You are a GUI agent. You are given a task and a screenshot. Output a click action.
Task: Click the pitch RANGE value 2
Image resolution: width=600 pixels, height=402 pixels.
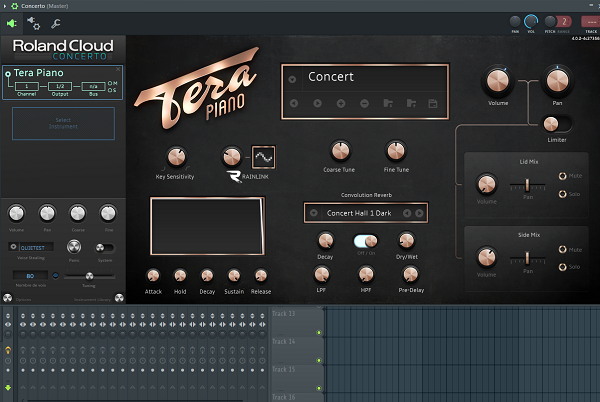tap(564, 22)
